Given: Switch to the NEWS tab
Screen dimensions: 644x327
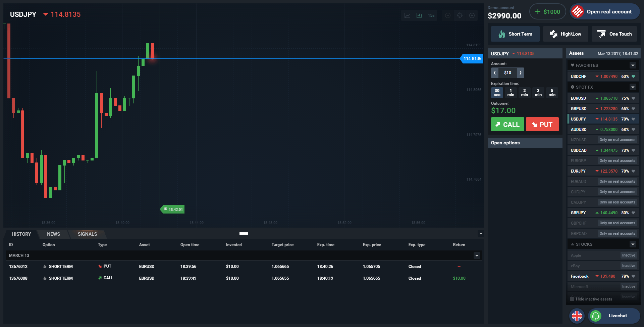Looking at the screenshot, I should tap(53, 234).
